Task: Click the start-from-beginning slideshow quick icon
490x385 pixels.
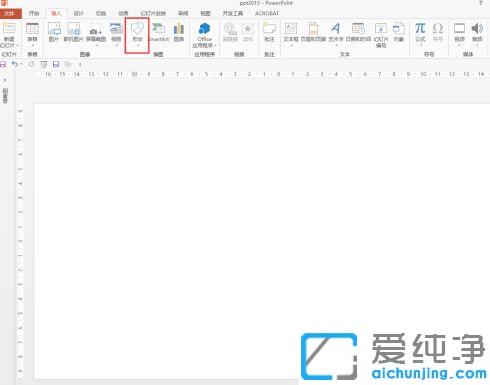Action: [x=44, y=64]
